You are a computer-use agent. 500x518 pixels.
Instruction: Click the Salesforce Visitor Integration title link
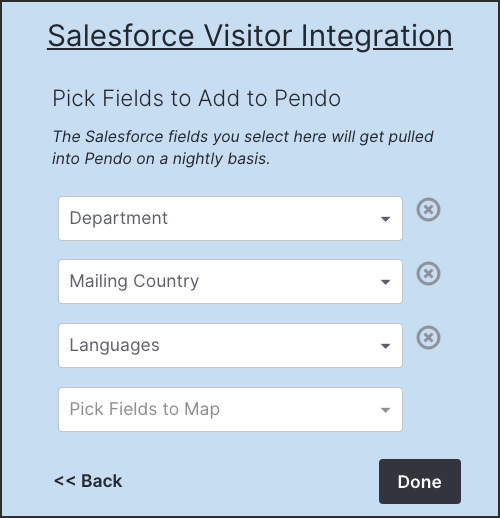250,36
